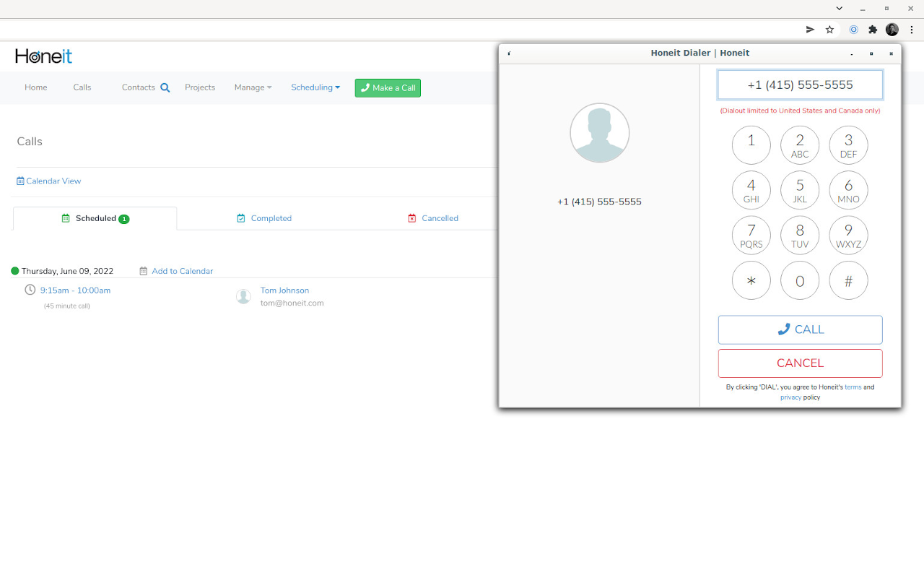Viewport: 924px width, 578px height.
Task: Open the 9:15am - 10:00am call time
Action: coord(75,290)
